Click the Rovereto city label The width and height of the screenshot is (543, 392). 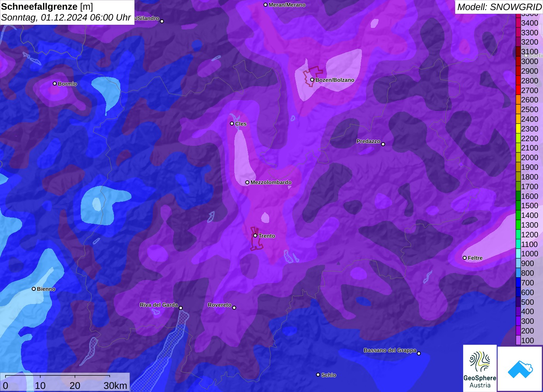pyautogui.click(x=220, y=305)
